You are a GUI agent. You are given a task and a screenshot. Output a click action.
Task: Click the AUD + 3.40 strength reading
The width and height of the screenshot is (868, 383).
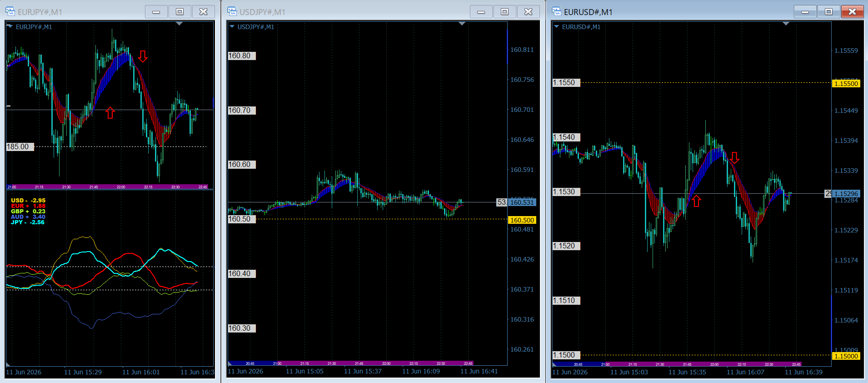pos(28,217)
